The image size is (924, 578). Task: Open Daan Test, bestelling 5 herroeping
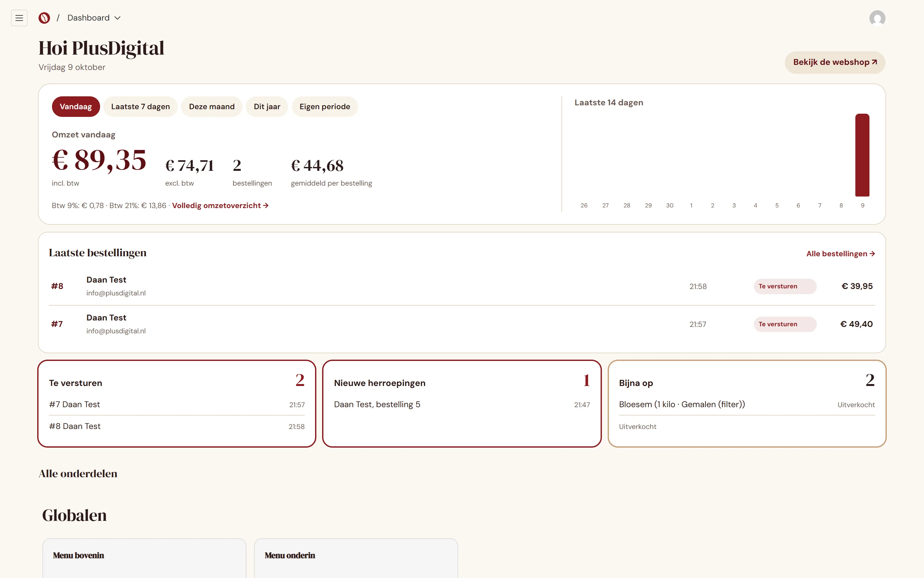pyautogui.click(x=462, y=405)
